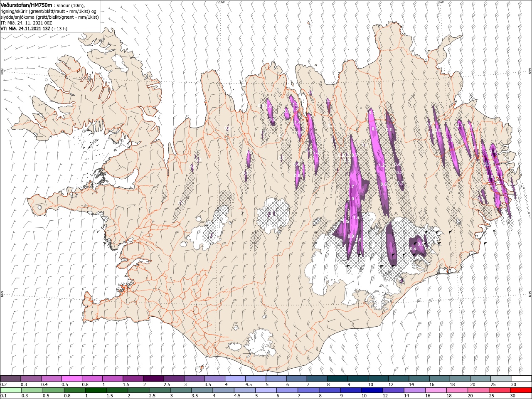Pick the 1 dark green swatch in lower legend
Image resolution: width=532 pixels, height=399 pixels.
coord(96,390)
